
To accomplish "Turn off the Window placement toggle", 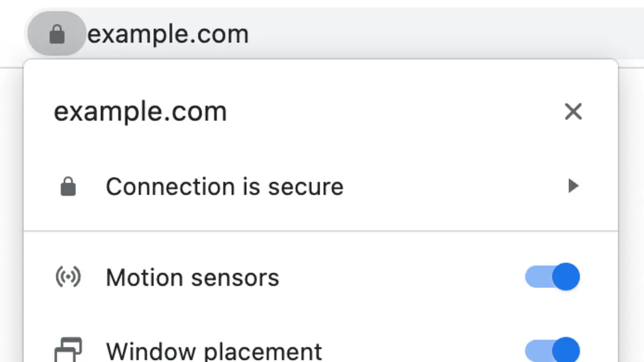I will coord(552,350).
